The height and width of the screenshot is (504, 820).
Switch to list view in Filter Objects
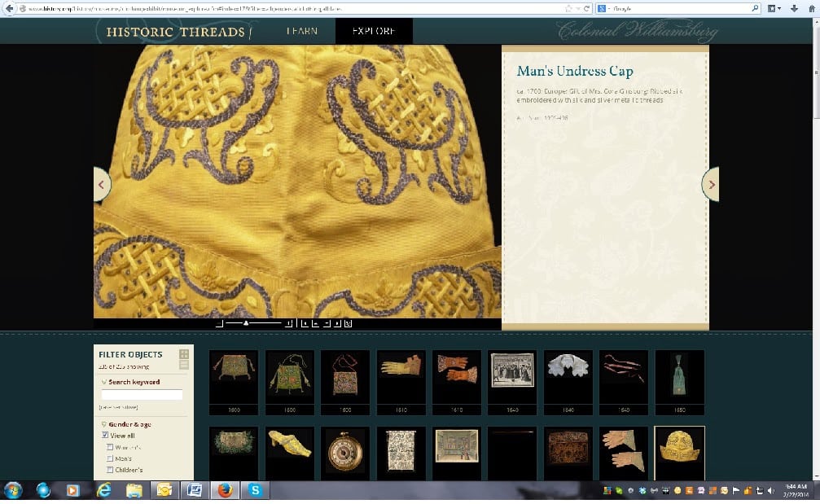point(184,365)
